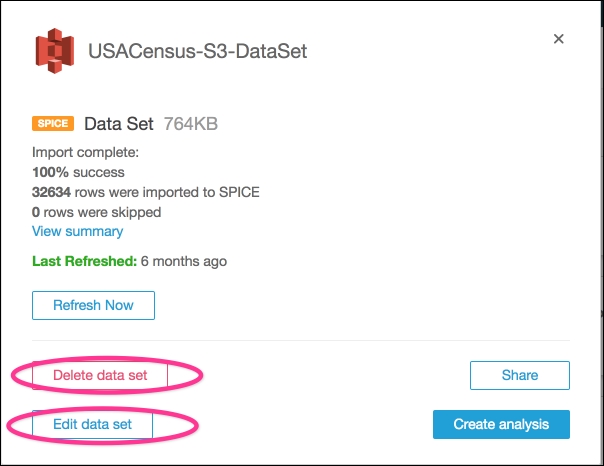This screenshot has height=466, width=604.
Task: Click the 0 rows were skipped line
Action: (96, 212)
